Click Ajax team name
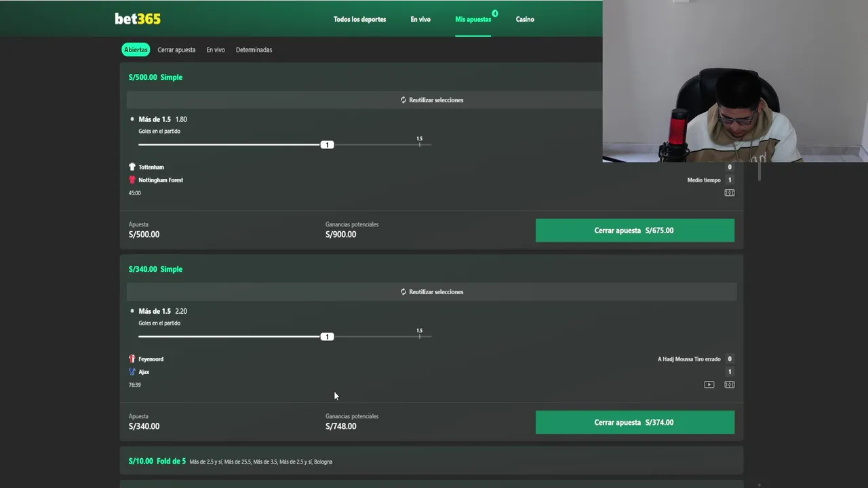Image resolution: width=868 pixels, height=488 pixels. [x=144, y=371]
